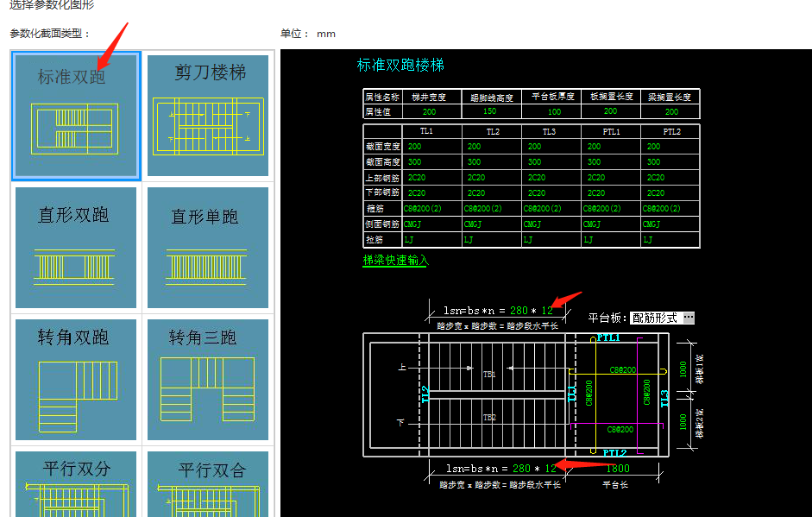The width and height of the screenshot is (812, 517).
Task: Click the TB2 stair slab label
Action: pyautogui.click(x=489, y=418)
